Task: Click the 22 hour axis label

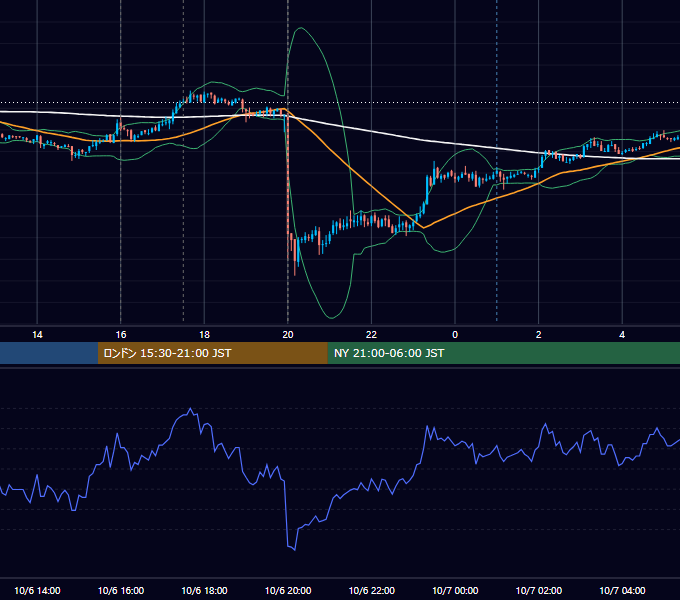Action: coord(371,335)
